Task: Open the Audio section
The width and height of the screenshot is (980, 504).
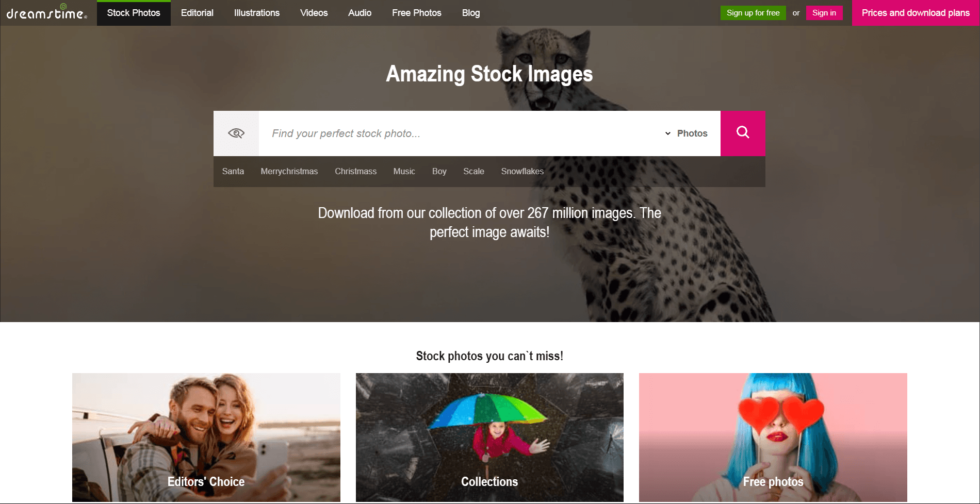Action: [x=360, y=13]
